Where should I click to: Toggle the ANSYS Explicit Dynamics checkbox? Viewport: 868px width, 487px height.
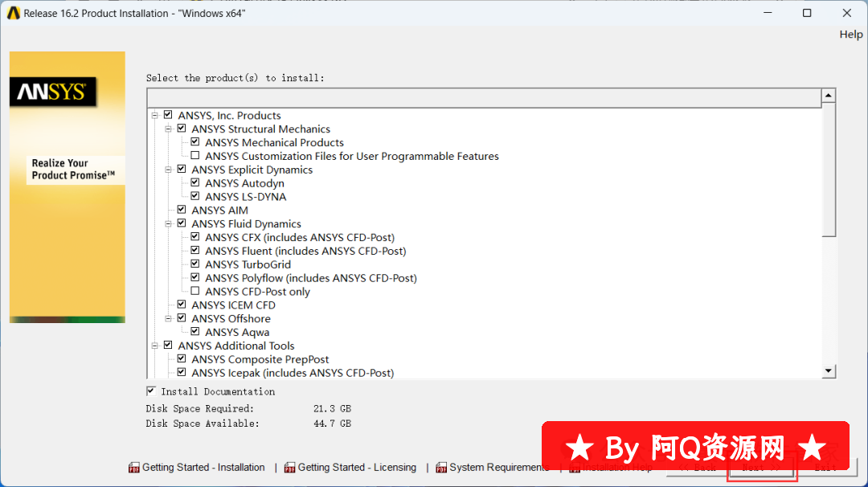click(182, 170)
